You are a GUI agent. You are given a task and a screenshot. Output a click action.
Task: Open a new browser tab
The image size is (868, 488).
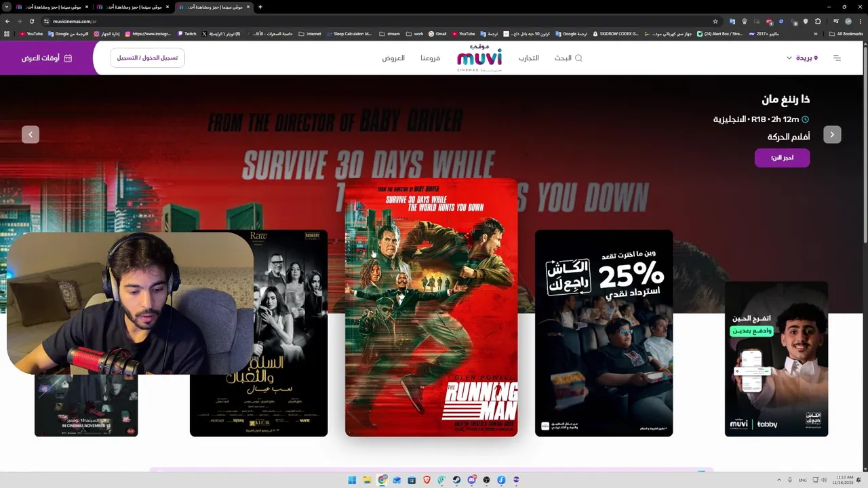[x=260, y=7]
